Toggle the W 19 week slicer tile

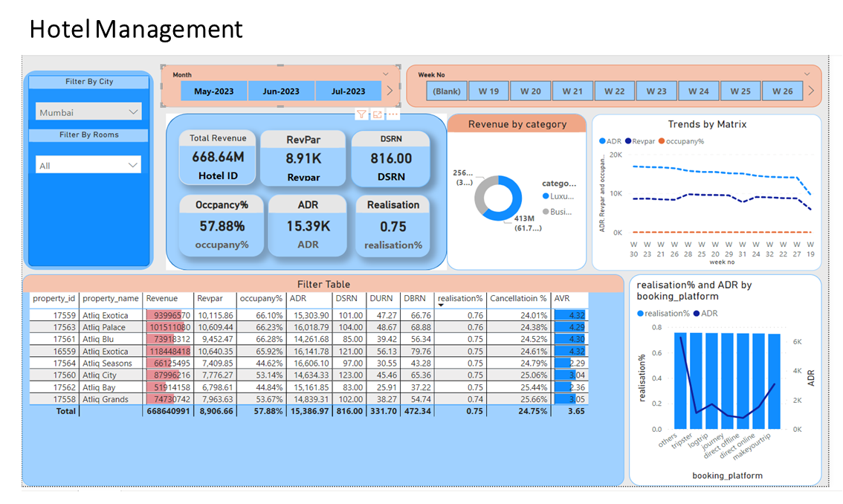(x=488, y=91)
